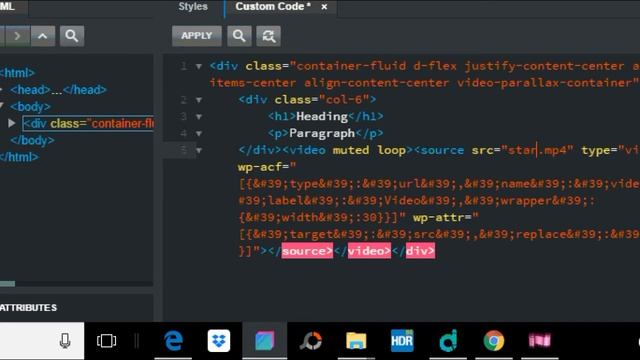Image resolution: width=640 pixels, height=360 pixels.
Task: Open find and replace in code editor
Action: (268, 36)
